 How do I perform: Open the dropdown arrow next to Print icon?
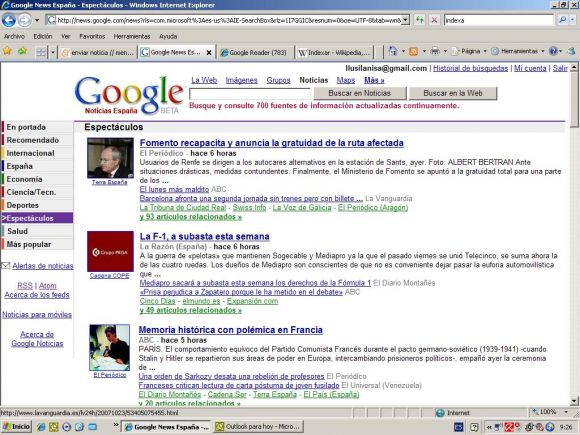click(x=445, y=51)
